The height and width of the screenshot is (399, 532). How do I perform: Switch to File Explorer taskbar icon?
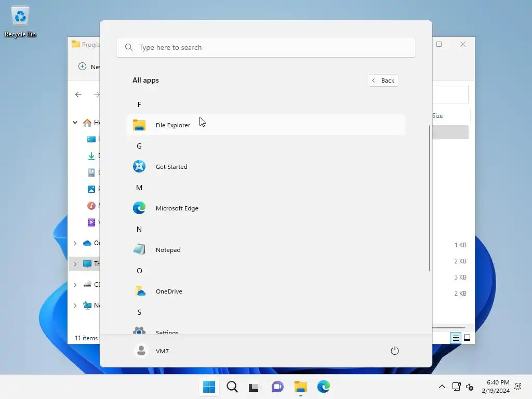click(301, 387)
